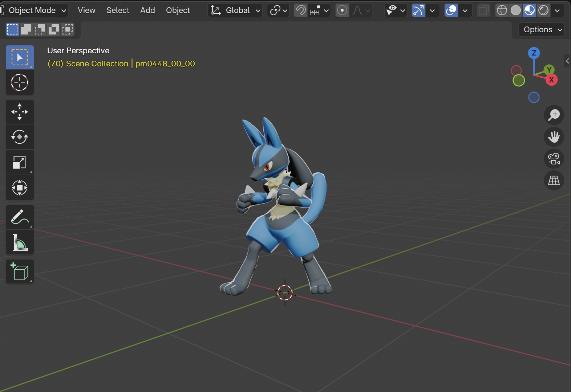
Task: Toggle snapping magnet on or off
Action: click(x=301, y=11)
